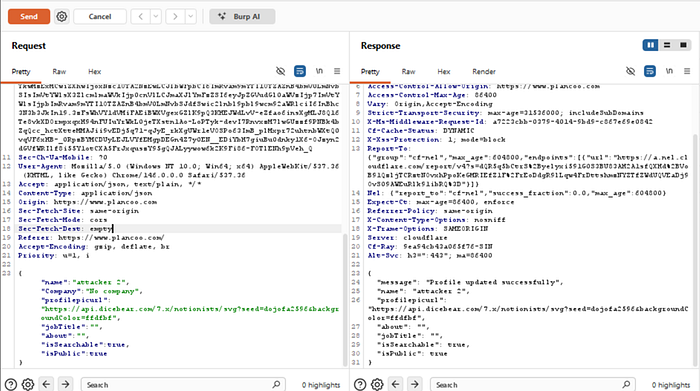This screenshot has width=700, height=391.
Task: Open Response search help icon
Action: 360,384
